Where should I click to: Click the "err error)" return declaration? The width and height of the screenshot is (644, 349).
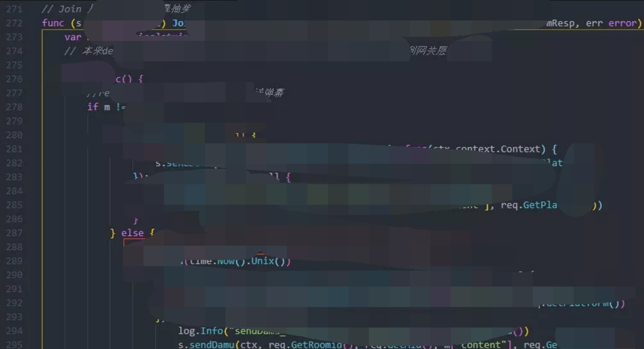point(614,23)
